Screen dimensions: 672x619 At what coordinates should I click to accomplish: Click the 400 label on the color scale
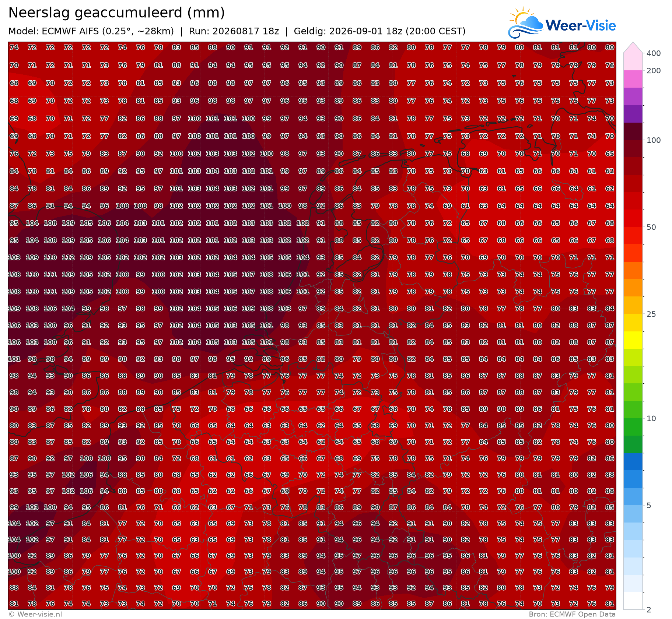coord(654,53)
